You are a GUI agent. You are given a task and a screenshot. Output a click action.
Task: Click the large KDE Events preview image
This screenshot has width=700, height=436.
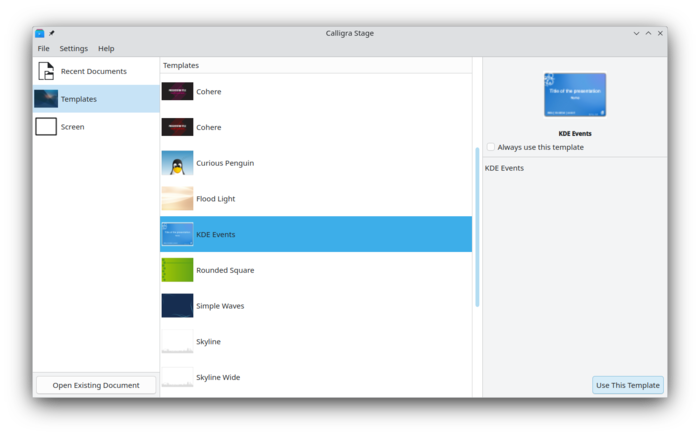tap(575, 95)
